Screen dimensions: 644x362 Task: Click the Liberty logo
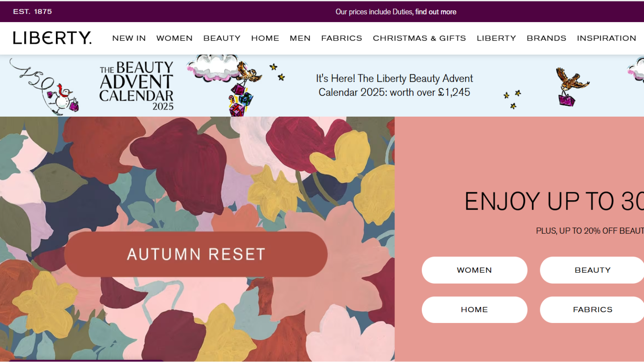click(x=52, y=38)
